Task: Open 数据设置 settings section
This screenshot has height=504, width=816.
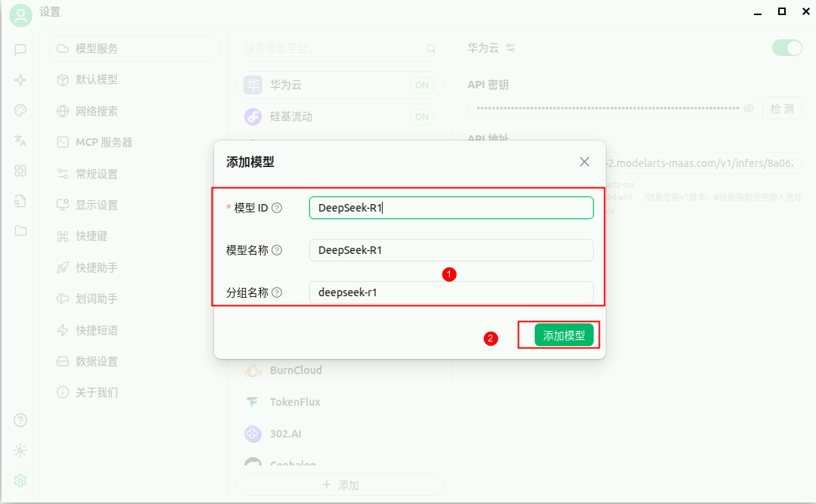Action: pos(135,361)
